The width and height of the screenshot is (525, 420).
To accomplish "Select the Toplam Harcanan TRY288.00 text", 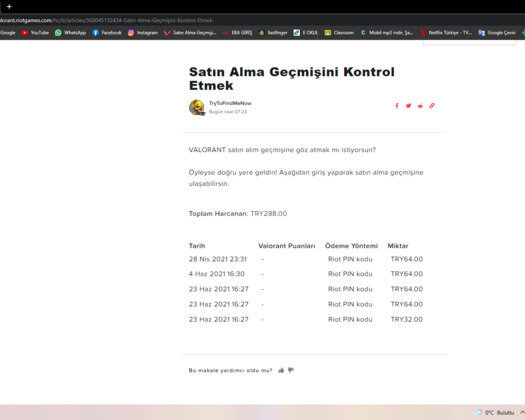I will (238, 213).
